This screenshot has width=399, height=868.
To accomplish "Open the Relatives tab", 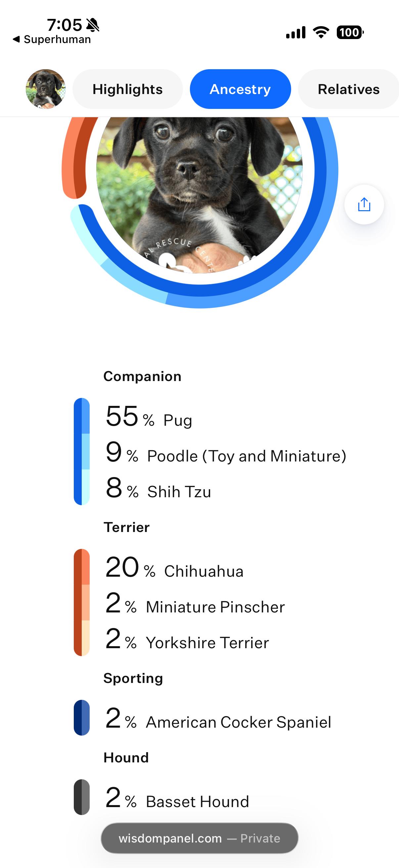I will [x=348, y=89].
